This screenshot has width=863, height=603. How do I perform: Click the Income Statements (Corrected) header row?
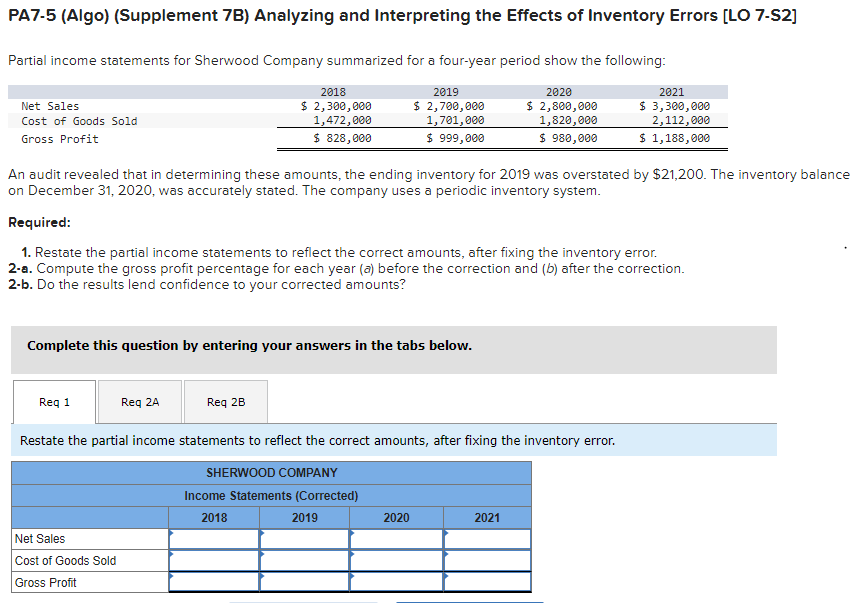coord(270,495)
